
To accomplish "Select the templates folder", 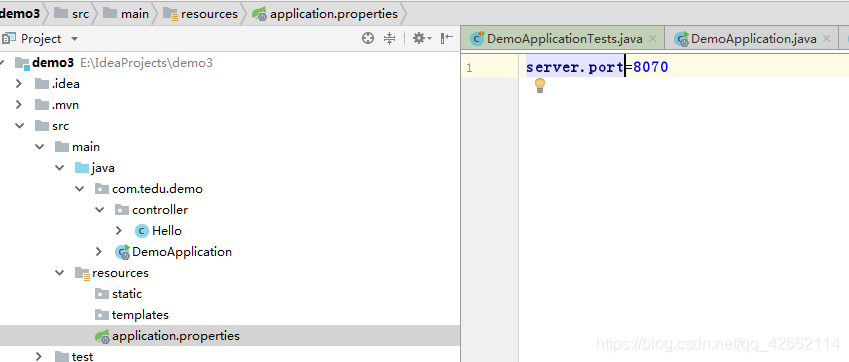I will tap(140, 315).
